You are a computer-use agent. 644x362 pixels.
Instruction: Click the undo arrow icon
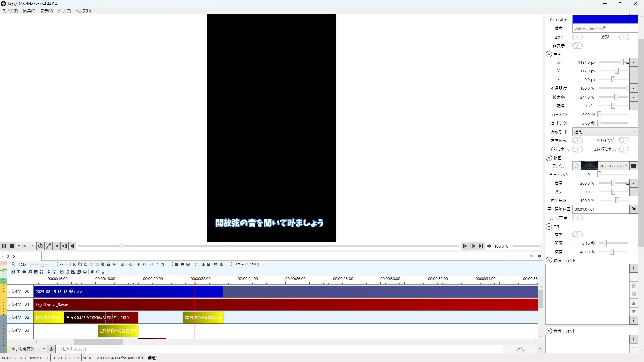61,264
